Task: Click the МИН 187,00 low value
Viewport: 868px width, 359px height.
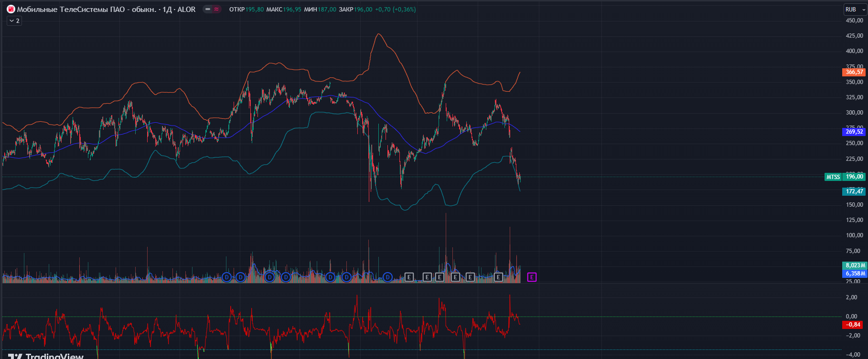Action: [320, 10]
